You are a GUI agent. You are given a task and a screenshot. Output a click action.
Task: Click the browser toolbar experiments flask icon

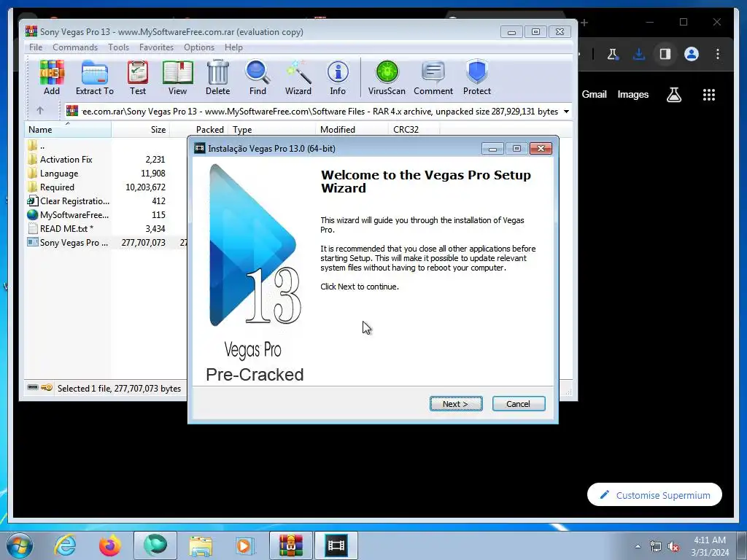tap(613, 54)
